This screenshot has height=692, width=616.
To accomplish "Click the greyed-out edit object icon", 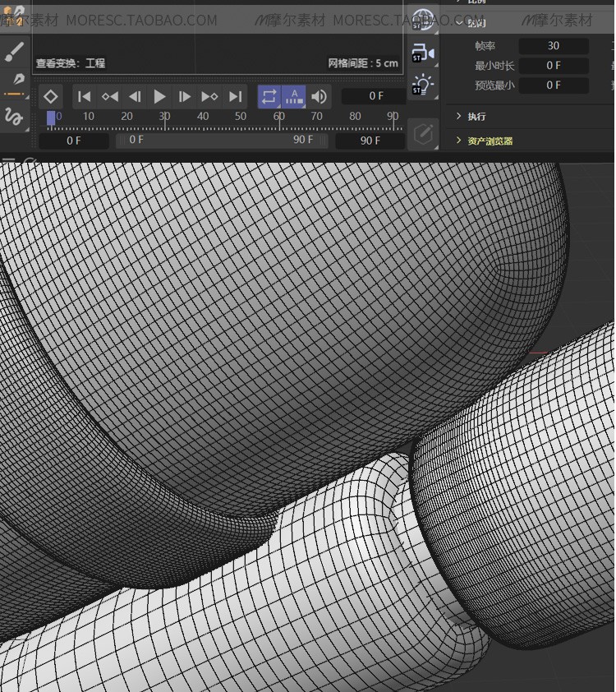I will pos(423,134).
